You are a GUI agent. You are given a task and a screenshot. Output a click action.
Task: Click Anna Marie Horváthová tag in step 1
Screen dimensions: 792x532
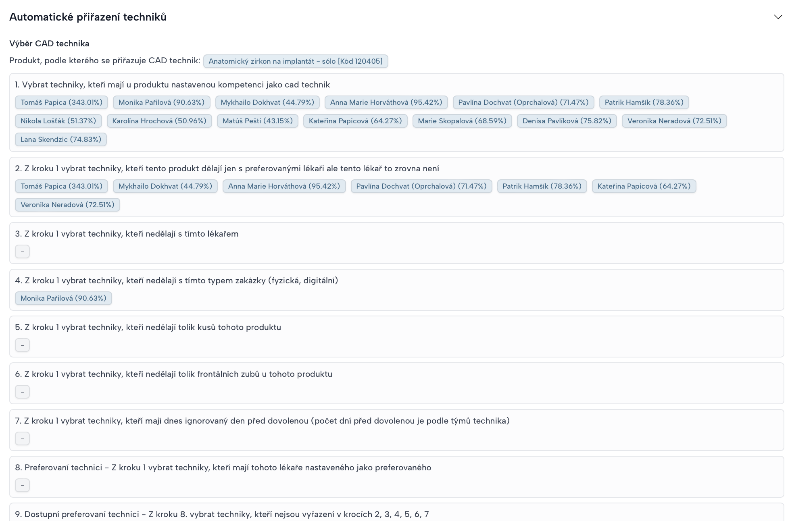click(386, 102)
